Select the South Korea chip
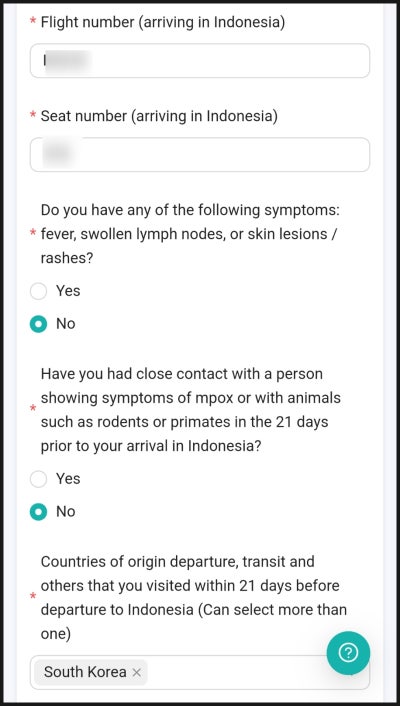Screen dimensions: 400x706 pos(91,672)
